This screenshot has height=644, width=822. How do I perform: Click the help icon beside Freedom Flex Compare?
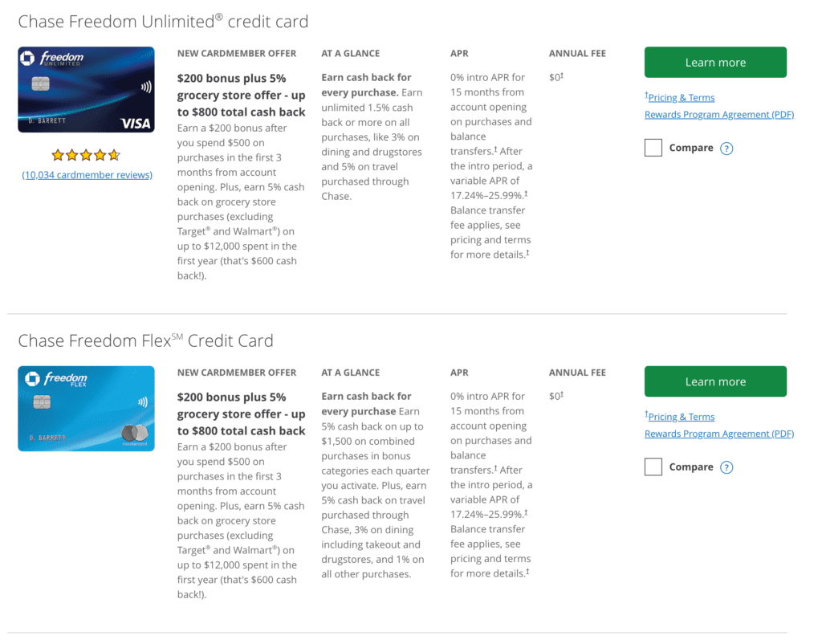tap(726, 467)
